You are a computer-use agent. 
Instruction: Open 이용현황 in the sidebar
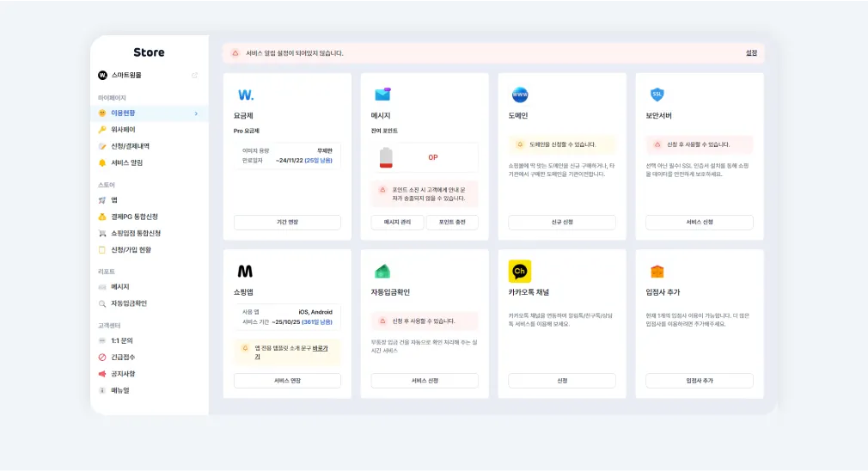[150, 113]
